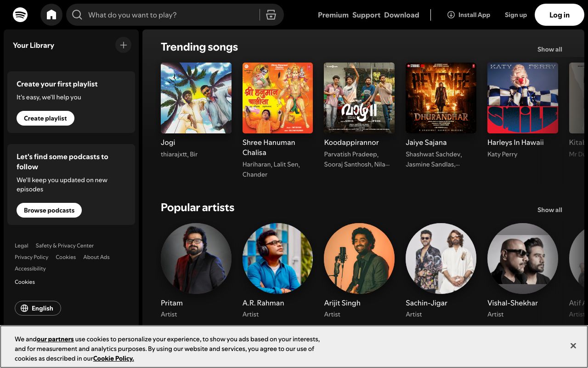Click the Install App icon
Image resolution: width=588 pixels, height=368 pixels.
(x=451, y=15)
